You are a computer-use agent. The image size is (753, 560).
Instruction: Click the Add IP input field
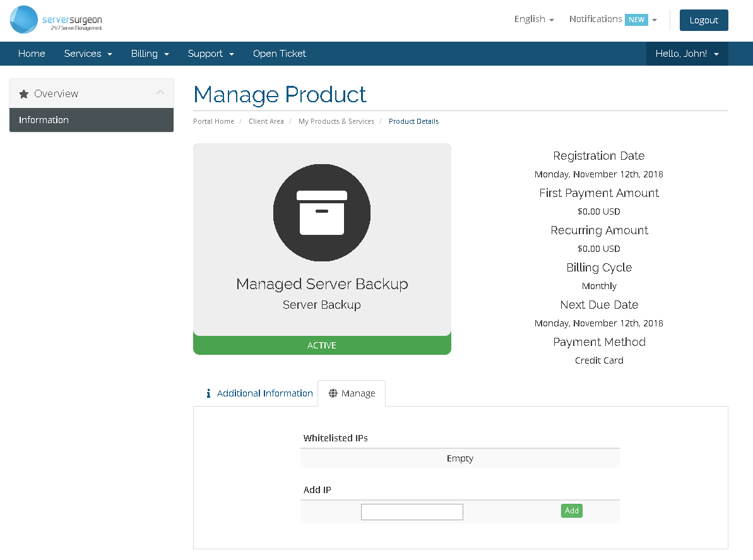point(412,512)
